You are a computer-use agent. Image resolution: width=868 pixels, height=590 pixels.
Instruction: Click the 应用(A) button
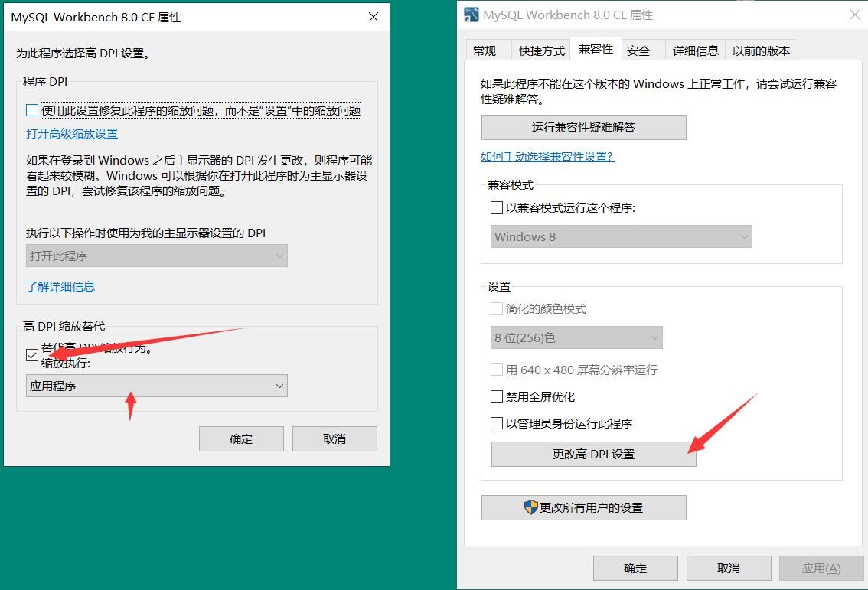click(x=821, y=568)
